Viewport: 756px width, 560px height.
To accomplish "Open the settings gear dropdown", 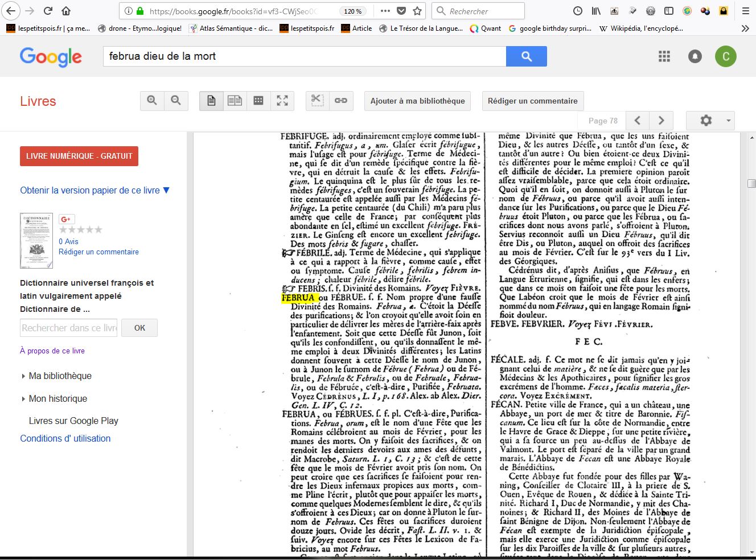I will tap(710, 121).
